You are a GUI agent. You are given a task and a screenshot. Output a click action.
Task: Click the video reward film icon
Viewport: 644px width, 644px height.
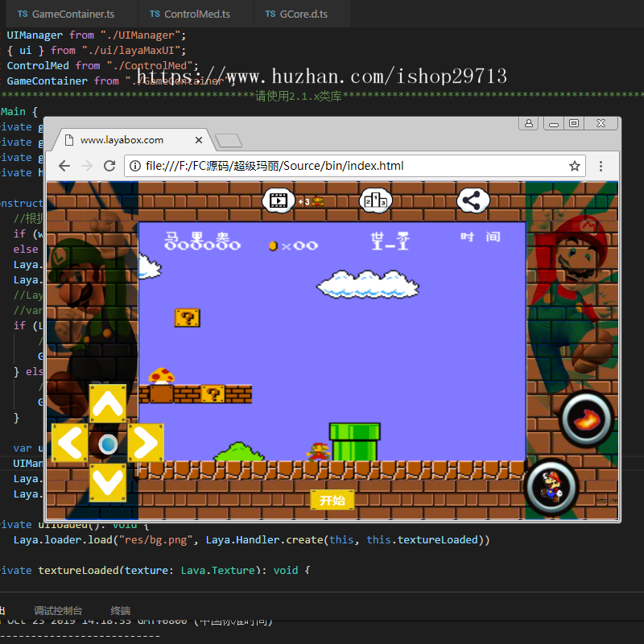tap(279, 200)
